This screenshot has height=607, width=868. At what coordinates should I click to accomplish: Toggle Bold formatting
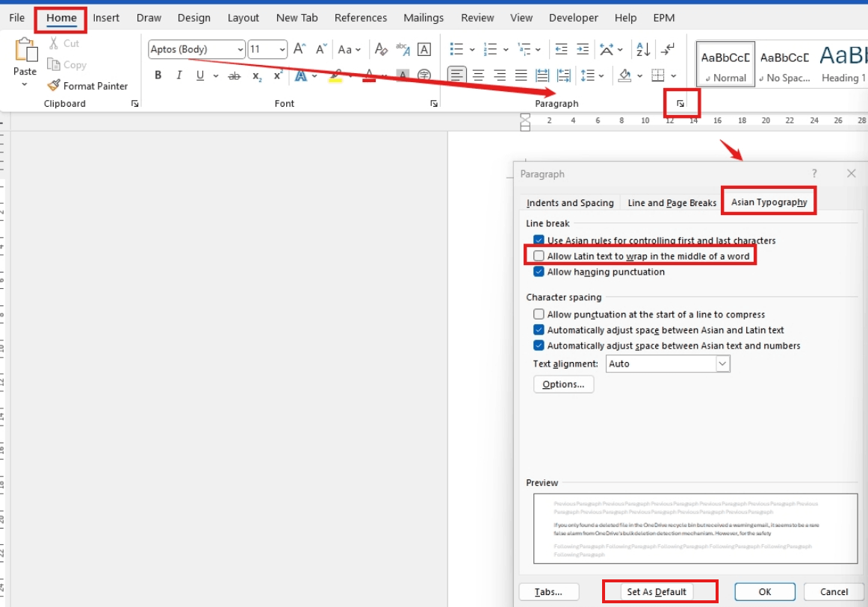tap(158, 75)
